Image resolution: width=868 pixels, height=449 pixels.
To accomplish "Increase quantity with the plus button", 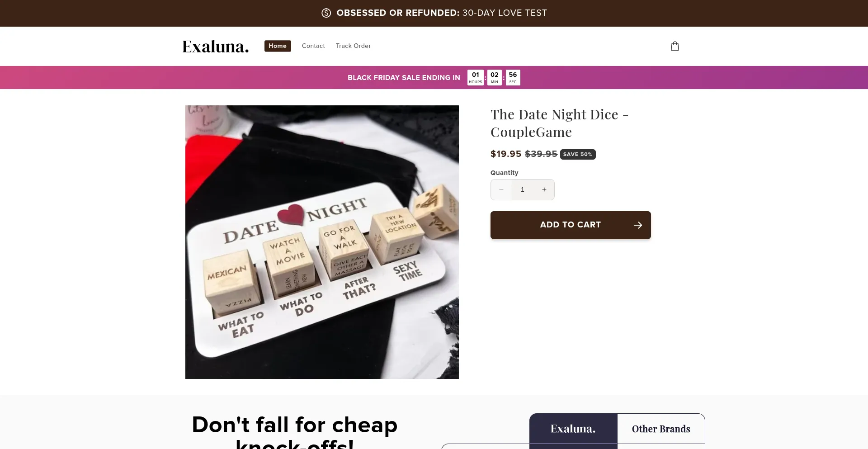I will coord(544,190).
